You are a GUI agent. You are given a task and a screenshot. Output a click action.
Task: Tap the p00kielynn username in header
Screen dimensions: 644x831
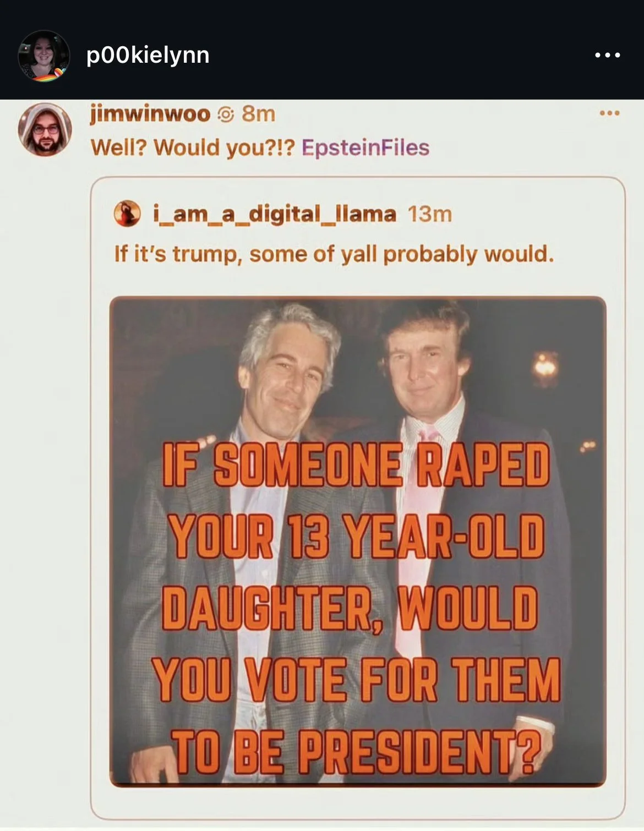click(148, 55)
